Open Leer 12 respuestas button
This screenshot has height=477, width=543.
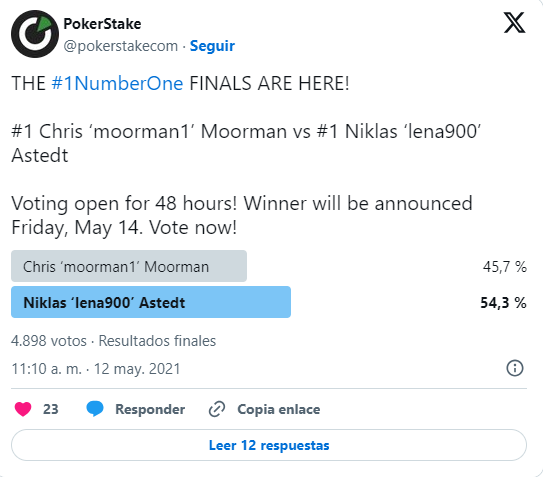(269, 445)
